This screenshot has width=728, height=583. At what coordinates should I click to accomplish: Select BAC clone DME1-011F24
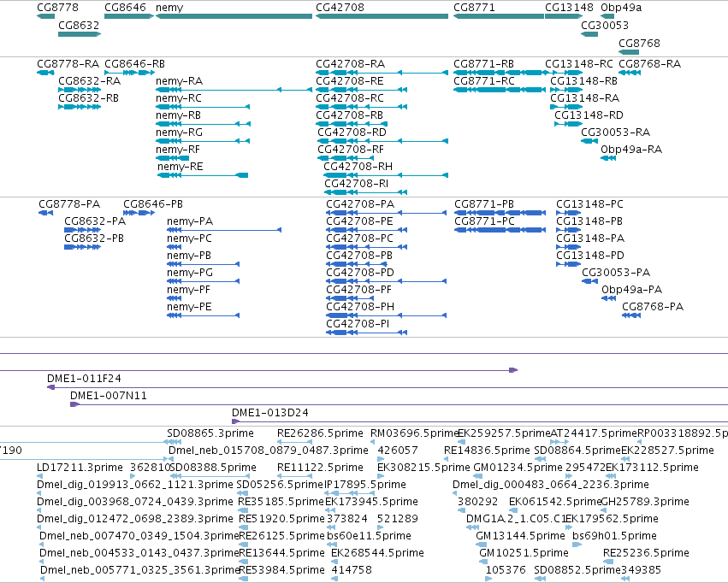[388, 387]
